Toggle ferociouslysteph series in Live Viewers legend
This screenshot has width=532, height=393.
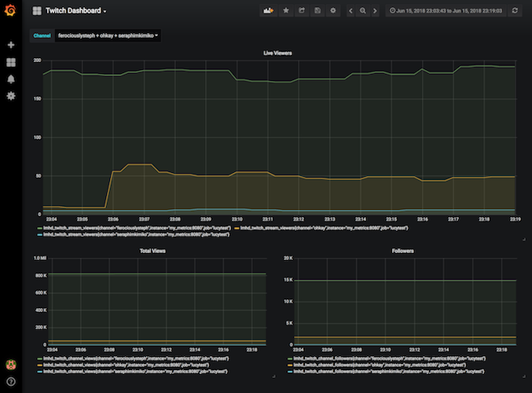[x=137, y=228]
